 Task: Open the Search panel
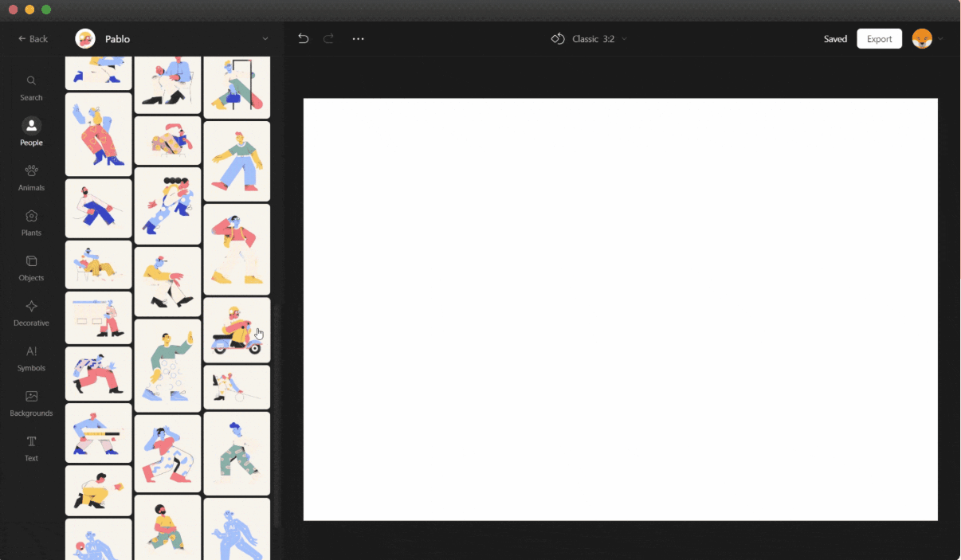[31, 88]
